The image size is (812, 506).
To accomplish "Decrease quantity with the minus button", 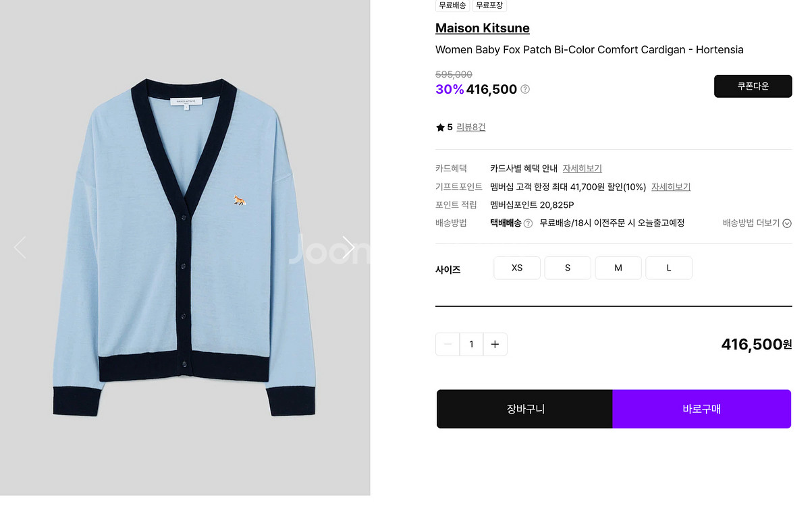I will point(448,344).
